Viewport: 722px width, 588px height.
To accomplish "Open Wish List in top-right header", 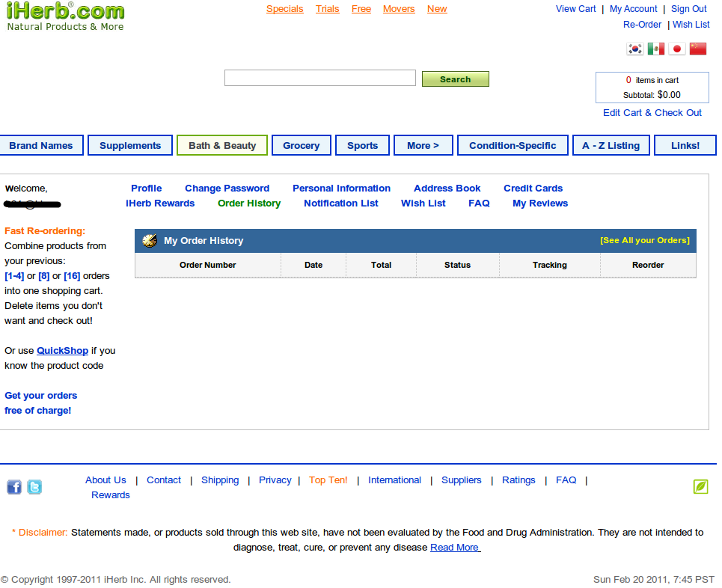I will tap(691, 25).
